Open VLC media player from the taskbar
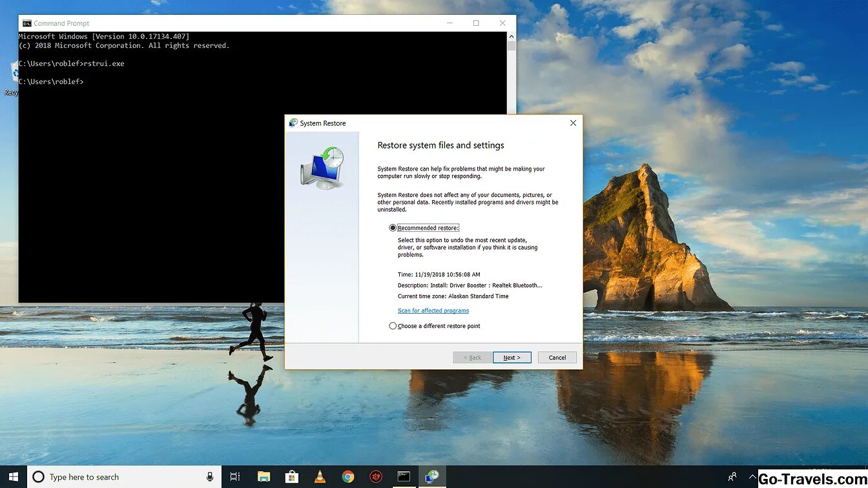The height and width of the screenshot is (488, 868). point(320,477)
